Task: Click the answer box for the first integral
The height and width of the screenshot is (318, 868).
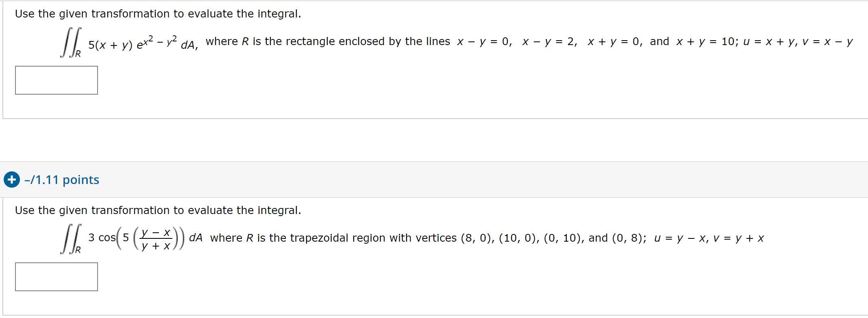Action: pyautogui.click(x=56, y=80)
